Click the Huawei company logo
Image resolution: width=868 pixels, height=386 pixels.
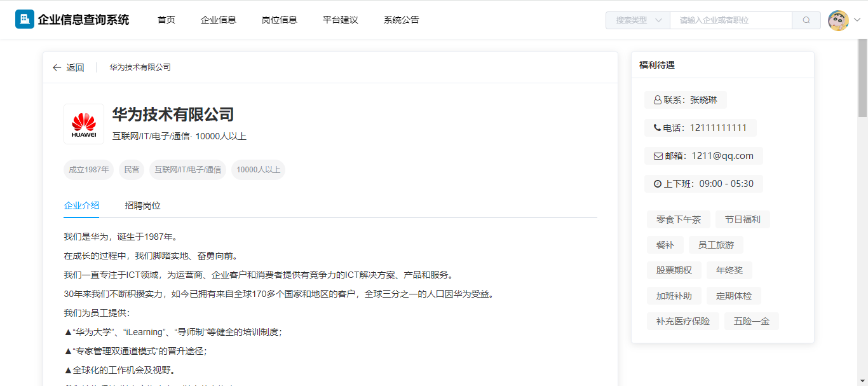point(84,124)
